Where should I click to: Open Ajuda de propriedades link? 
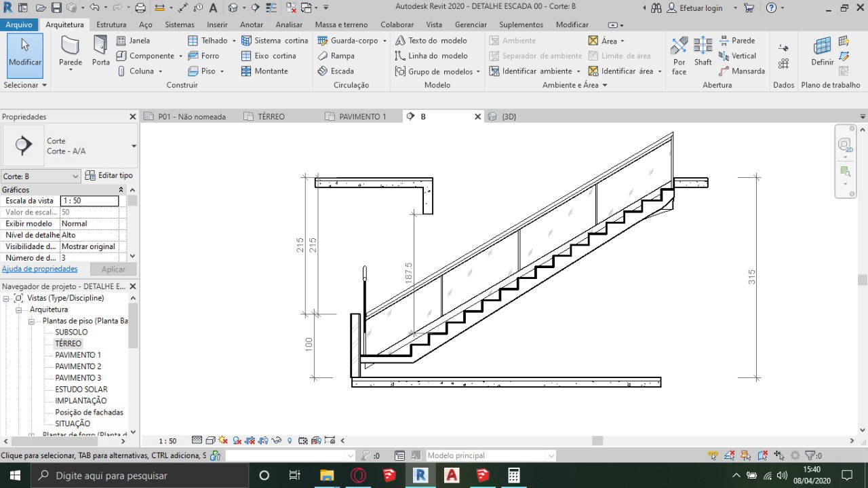pos(40,269)
